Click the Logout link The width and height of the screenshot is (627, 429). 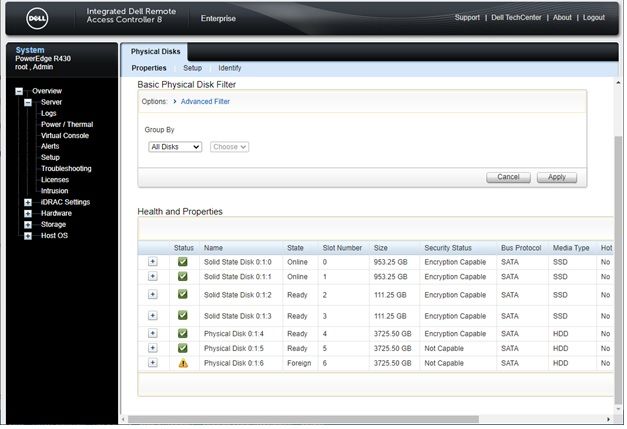point(593,18)
